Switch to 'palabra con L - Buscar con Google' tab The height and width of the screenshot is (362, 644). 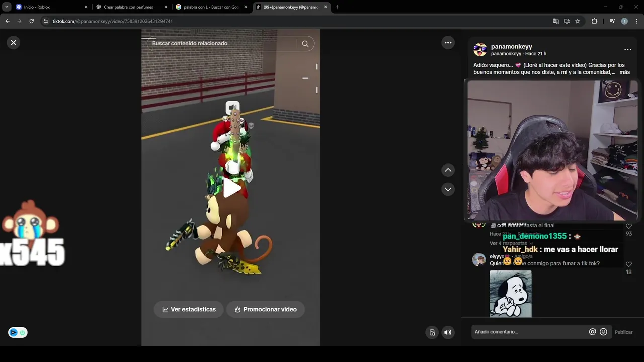[211, 7]
